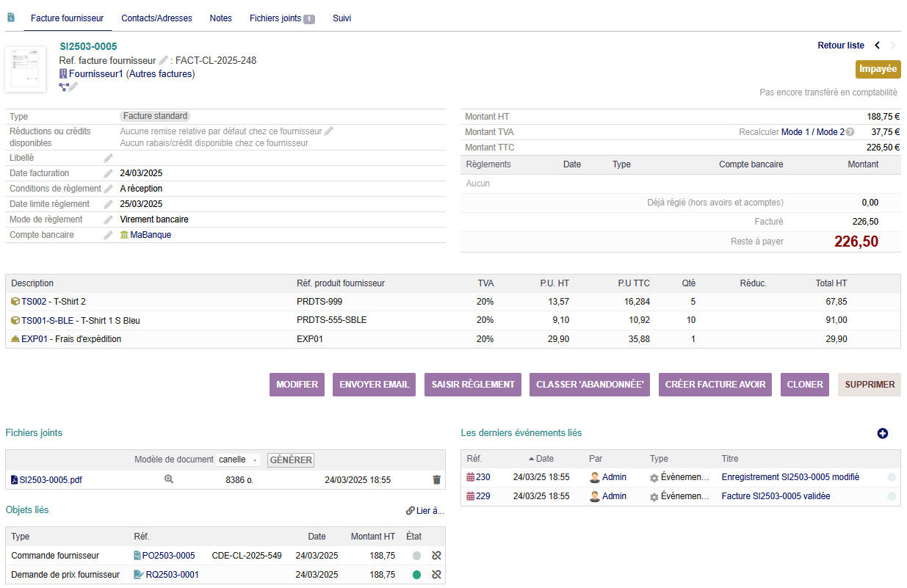Click the trash icon for SI2503-0005.pdf

click(437, 480)
